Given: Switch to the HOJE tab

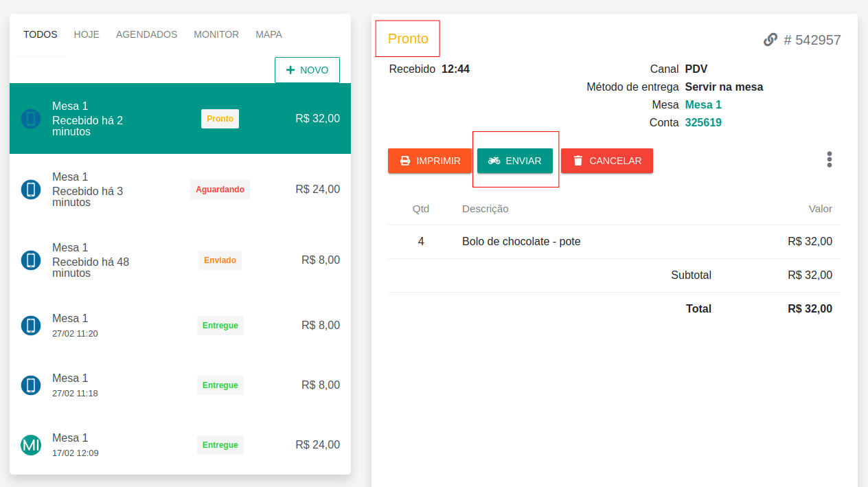Looking at the screenshot, I should 87,34.
